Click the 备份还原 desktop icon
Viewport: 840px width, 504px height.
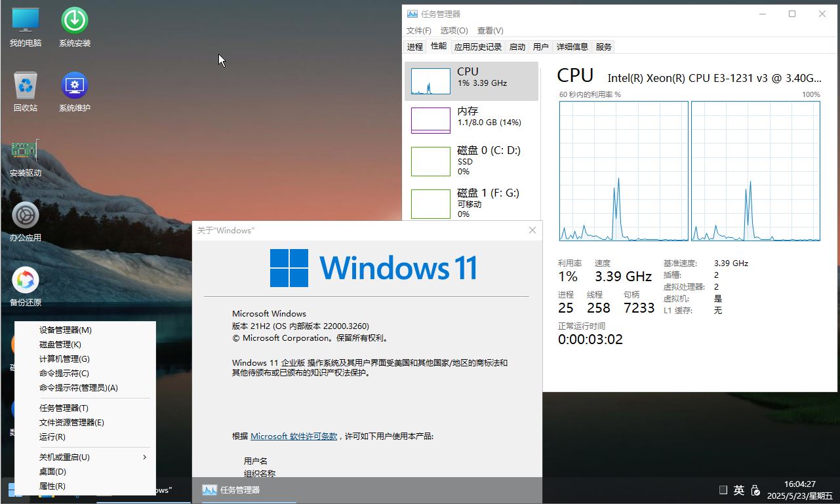pyautogui.click(x=26, y=286)
